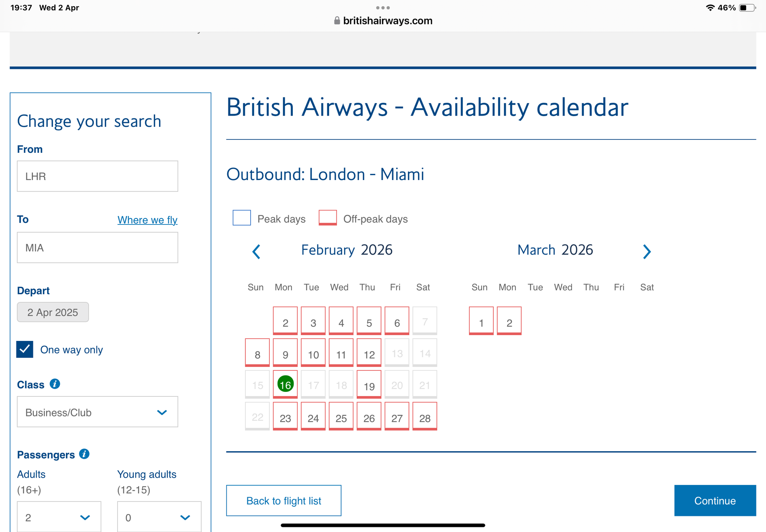Tap the three-dot menu above the address bar
Screen dimensions: 766x532
point(383,7)
